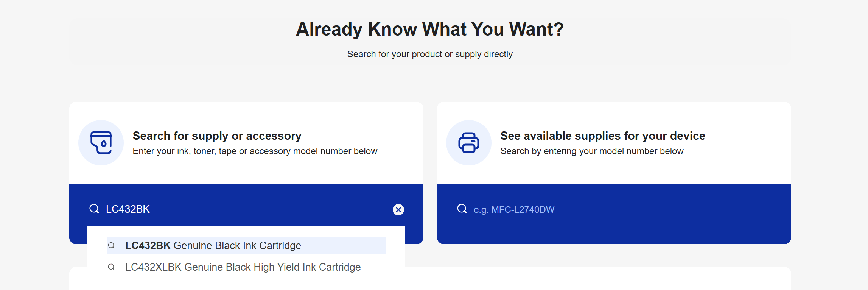The image size is (868, 290).
Task: Click magnifier icon beside LC432XLBK suggestion
Action: tap(111, 267)
